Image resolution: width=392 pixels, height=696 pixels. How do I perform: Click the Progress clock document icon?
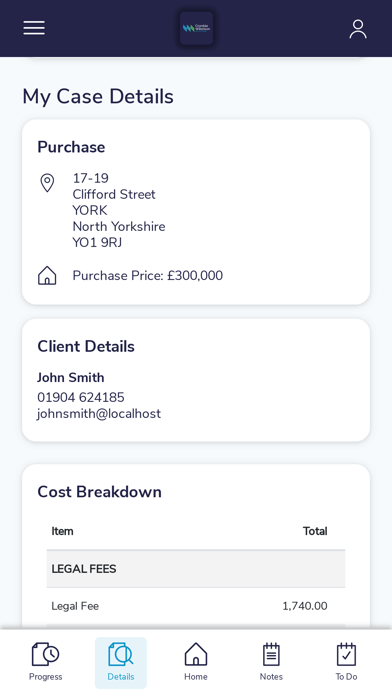point(45,654)
